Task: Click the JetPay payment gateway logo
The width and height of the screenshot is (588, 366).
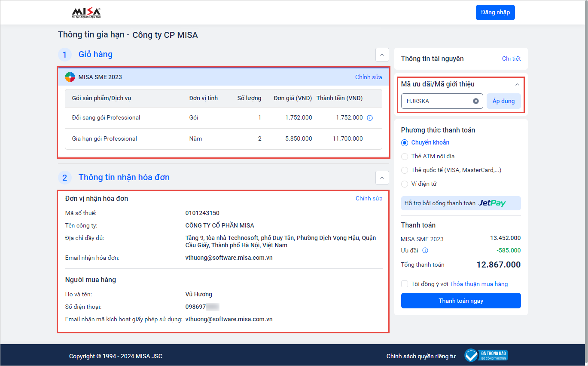Action: 492,203
